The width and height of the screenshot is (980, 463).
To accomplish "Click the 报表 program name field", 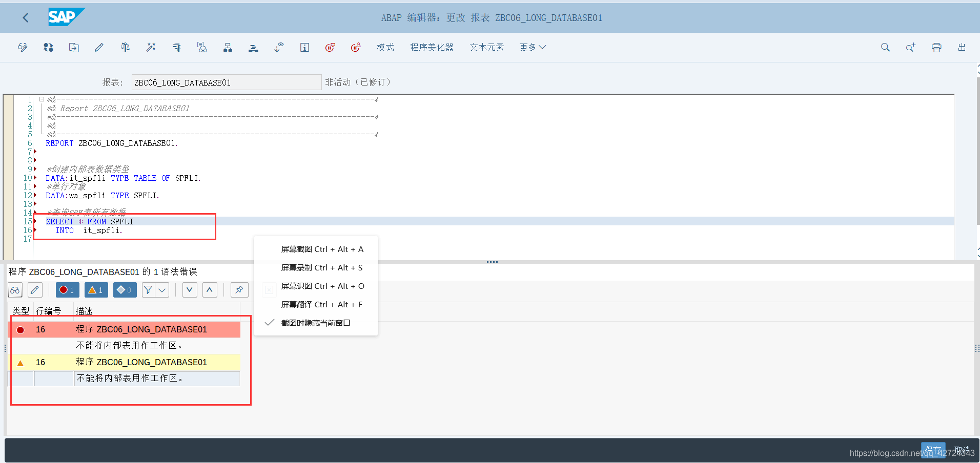I will coord(226,82).
